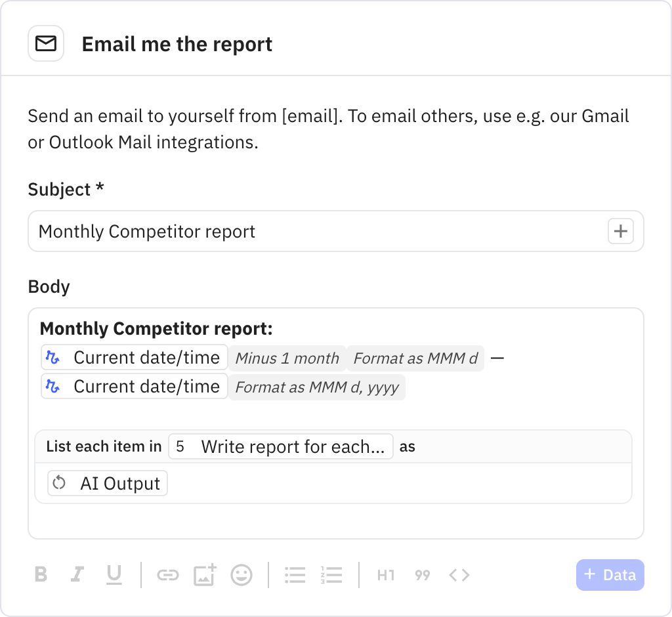Open Format as MMM d, yyyy modifier
The height and width of the screenshot is (617, 672).
[x=317, y=387]
